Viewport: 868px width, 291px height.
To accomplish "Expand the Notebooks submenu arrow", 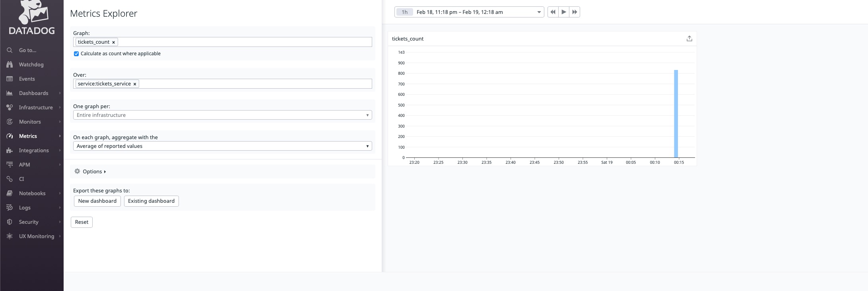I will tap(60, 193).
